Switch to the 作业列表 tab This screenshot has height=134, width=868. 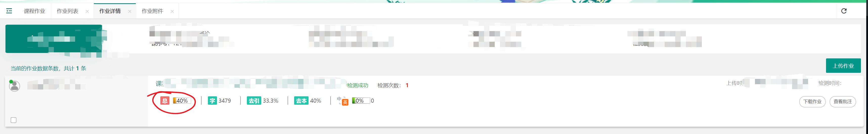click(67, 11)
